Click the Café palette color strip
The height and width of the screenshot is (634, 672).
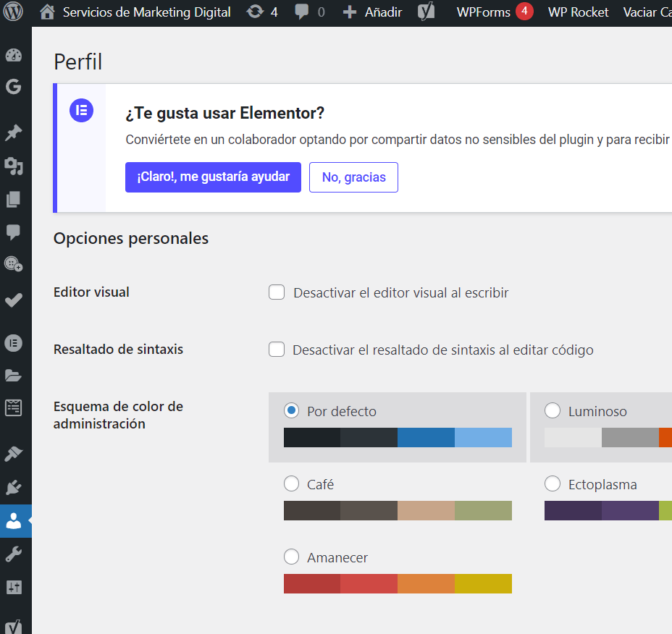pos(398,511)
